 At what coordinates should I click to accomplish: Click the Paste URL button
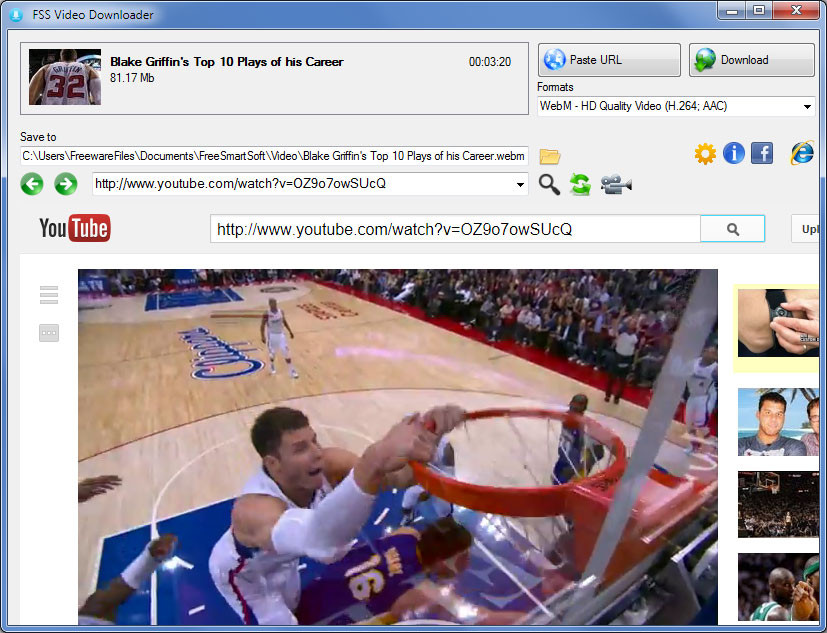coord(609,60)
